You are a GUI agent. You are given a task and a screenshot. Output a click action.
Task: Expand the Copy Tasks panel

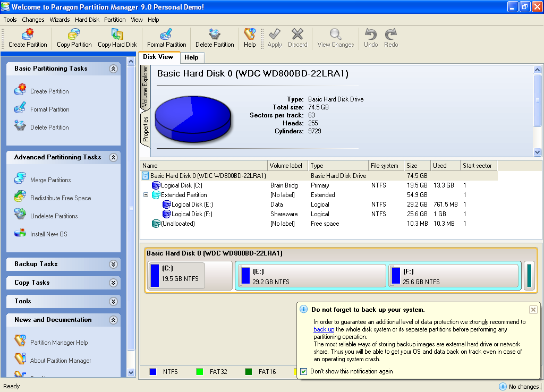(x=113, y=283)
